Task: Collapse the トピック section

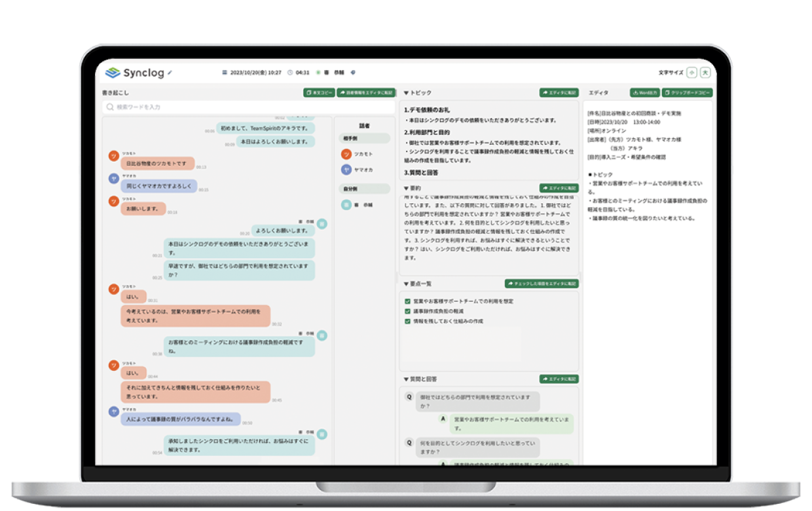Action: tap(406, 93)
